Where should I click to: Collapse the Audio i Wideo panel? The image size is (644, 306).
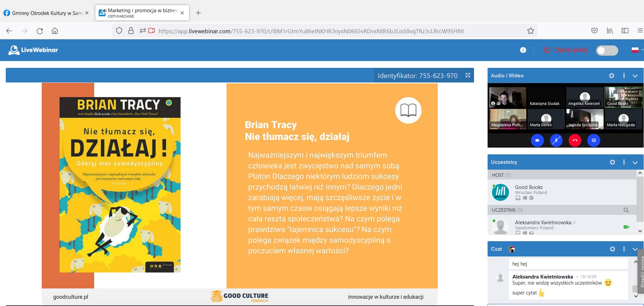click(635, 76)
